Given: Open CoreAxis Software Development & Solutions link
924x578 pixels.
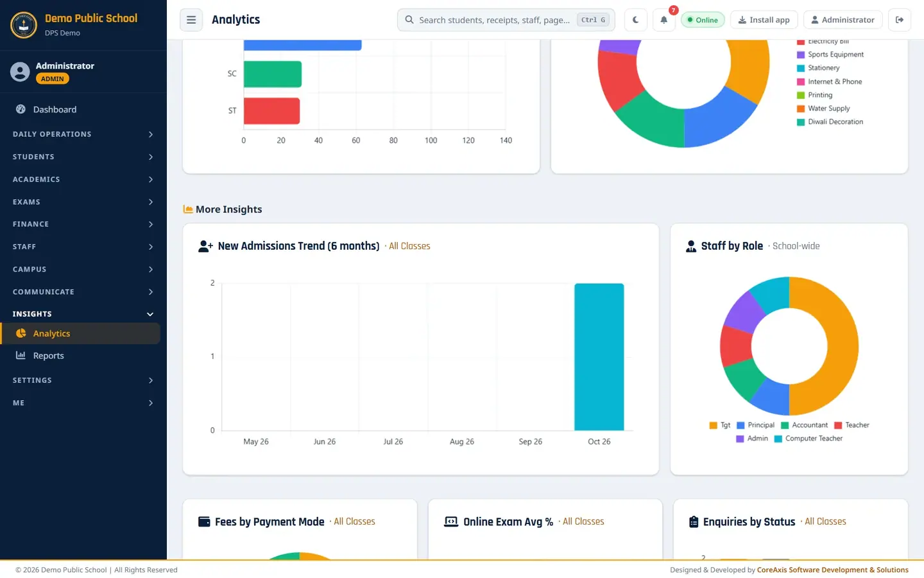Looking at the screenshot, I should [833, 570].
